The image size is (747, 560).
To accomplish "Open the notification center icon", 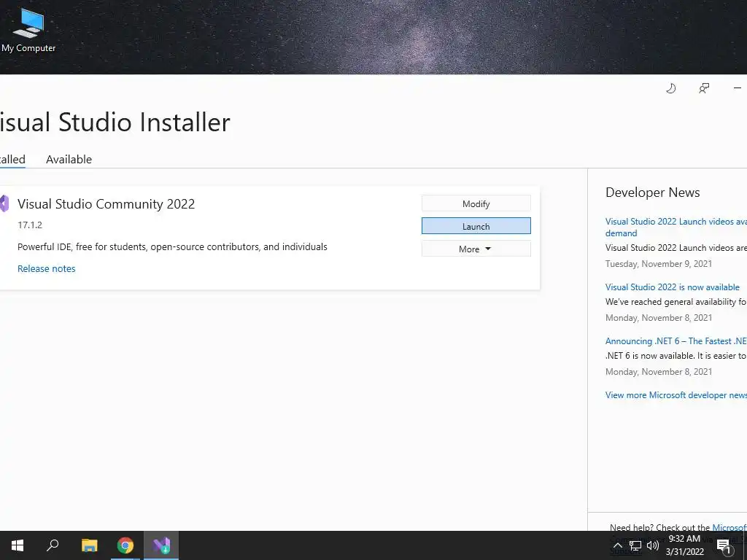I will point(724,546).
